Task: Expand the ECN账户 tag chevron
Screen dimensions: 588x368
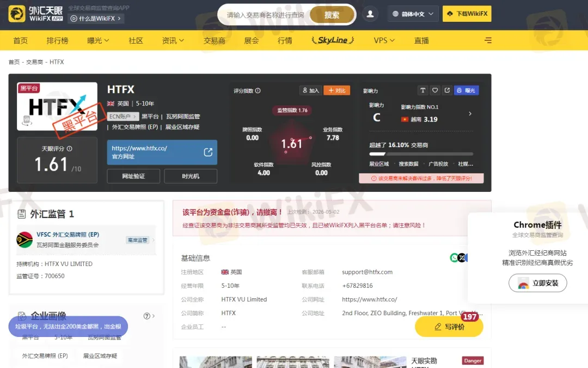Action: pyautogui.click(x=134, y=117)
